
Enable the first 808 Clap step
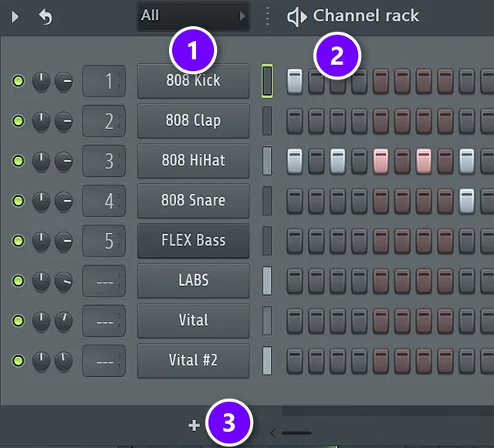295,120
